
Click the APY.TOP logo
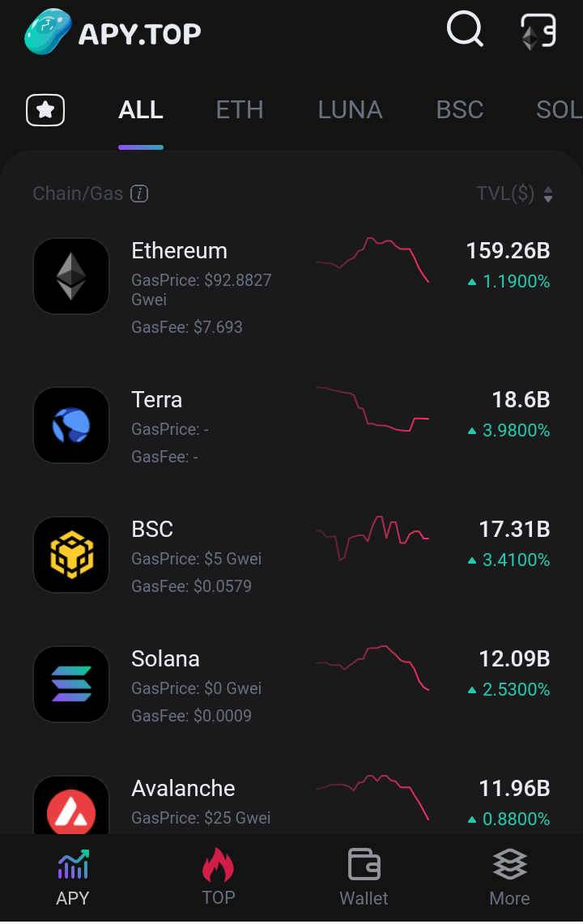point(113,32)
